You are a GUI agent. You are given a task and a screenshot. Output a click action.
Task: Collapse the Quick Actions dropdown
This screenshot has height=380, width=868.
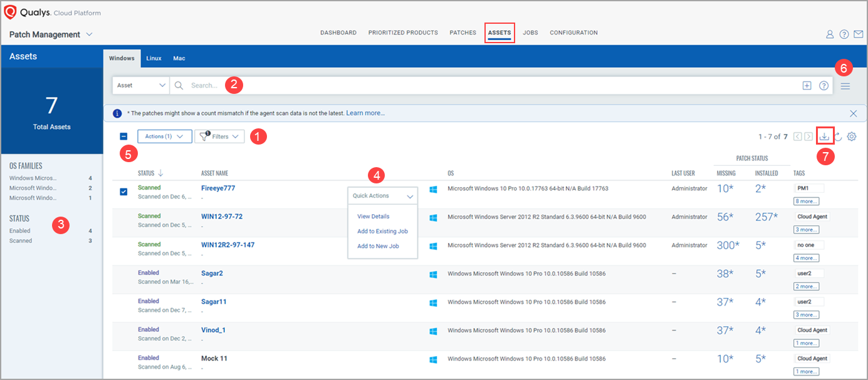pos(383,196)
